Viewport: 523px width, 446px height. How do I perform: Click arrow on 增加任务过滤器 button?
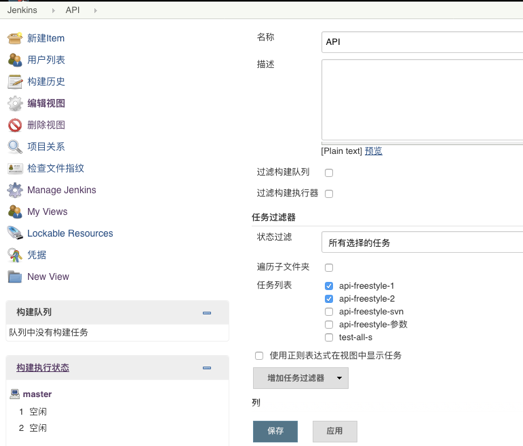(339, 378)
